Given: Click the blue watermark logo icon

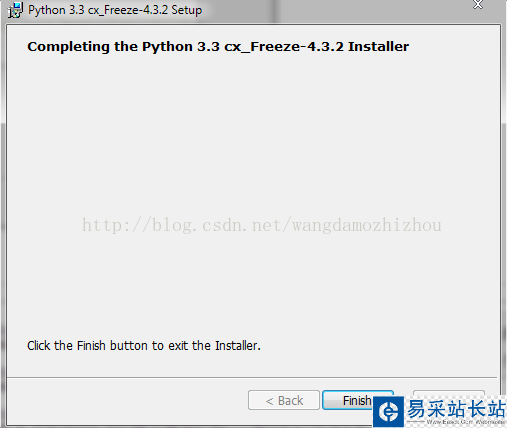Looking at the screenshot, I should [x=388, y=411].
